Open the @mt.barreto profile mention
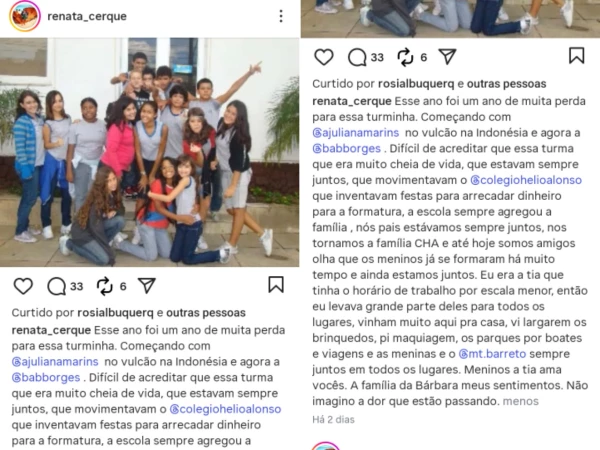Screen dimensions: 600x450 point(492,354)
